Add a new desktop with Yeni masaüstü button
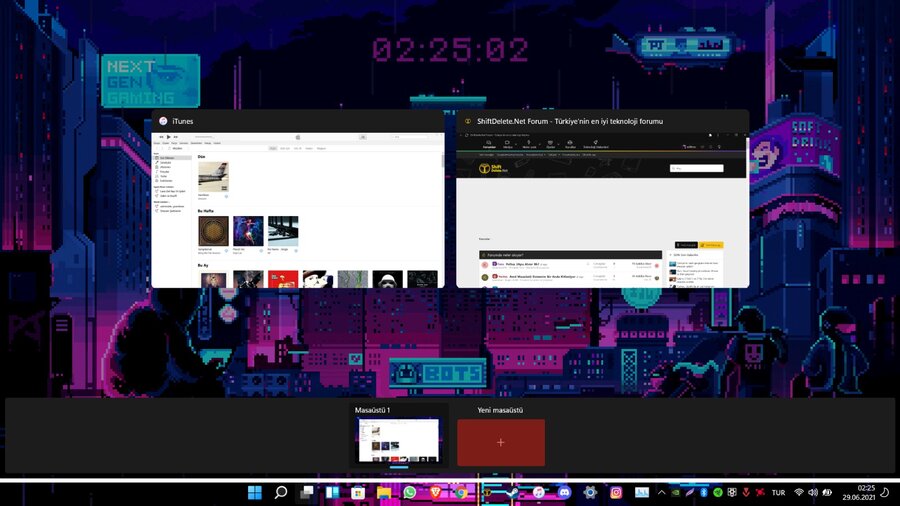Image resolution: width=900 pixels, height=506 pixels. click(x=501, y=442)
